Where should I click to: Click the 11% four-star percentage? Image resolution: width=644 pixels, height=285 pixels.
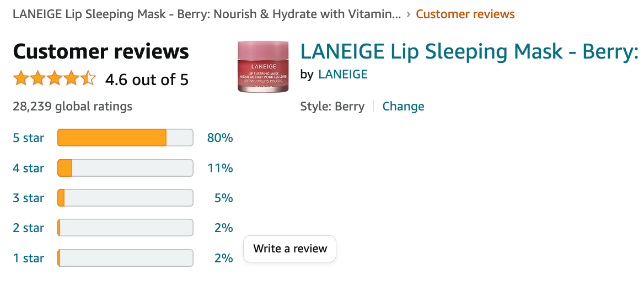(x=220, y=168)
